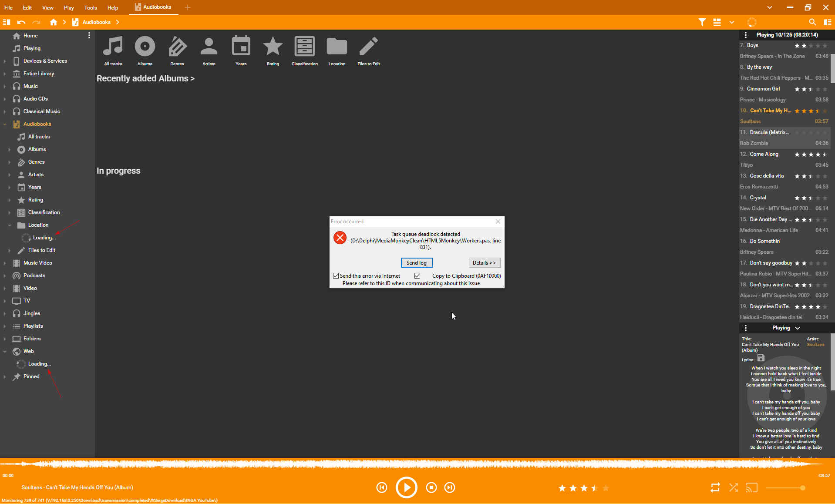
Task: Open the Playing panel dropdown chevron
Action: click(798, 328)
